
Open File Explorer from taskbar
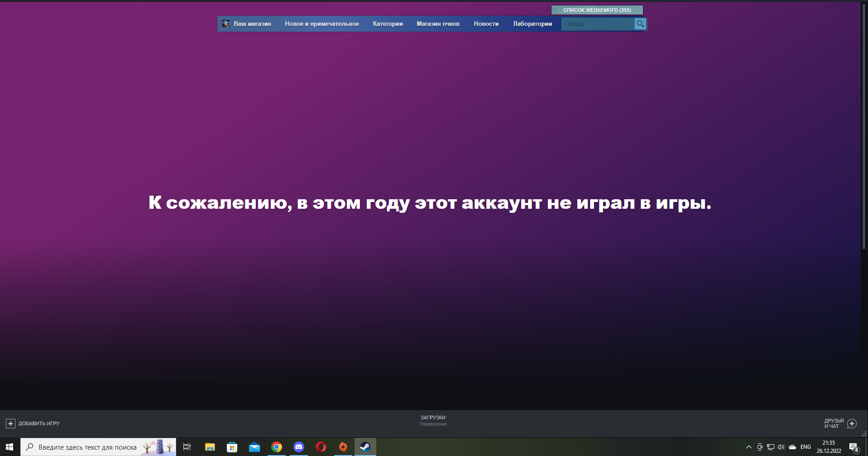click(210, 447)
